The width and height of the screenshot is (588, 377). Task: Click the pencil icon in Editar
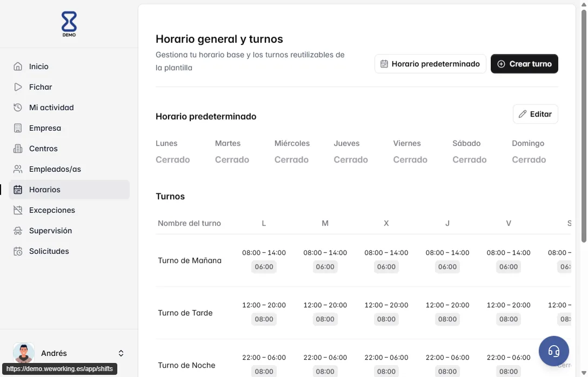523,114
